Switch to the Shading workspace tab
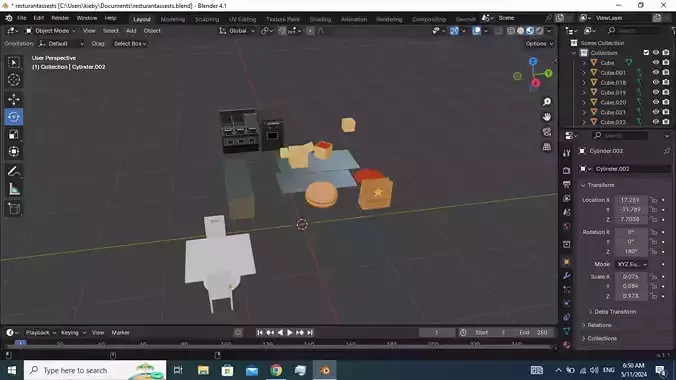 (320, 19)
